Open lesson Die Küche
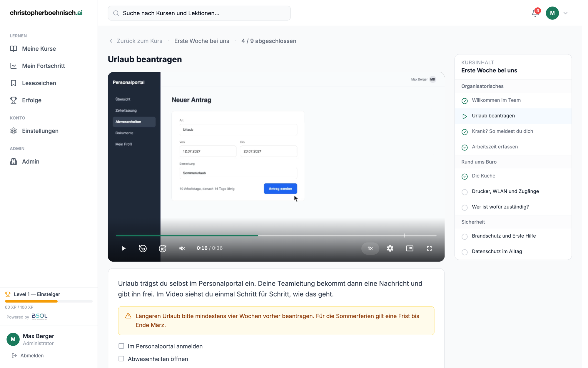Screen dimensions: 588x368 click(513, 176)
